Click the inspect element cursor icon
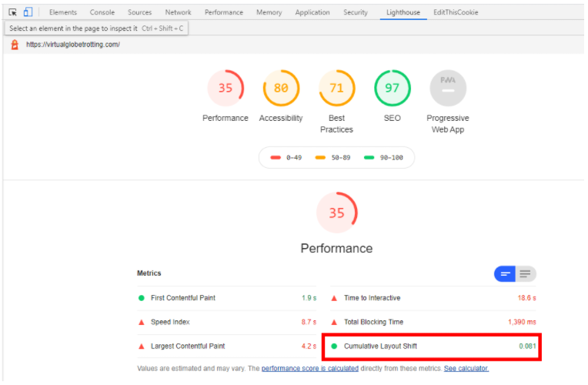 click(x=12, y=12)
